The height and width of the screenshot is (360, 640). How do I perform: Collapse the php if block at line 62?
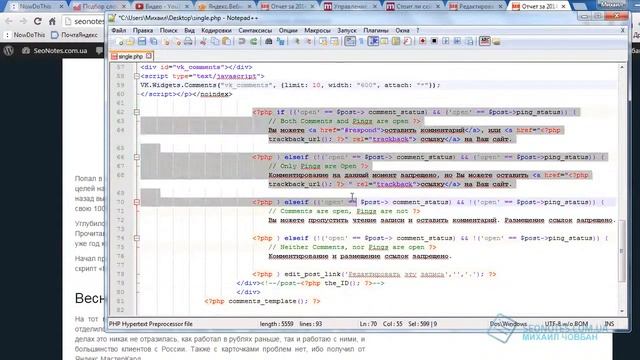click(x=137, y=112)
